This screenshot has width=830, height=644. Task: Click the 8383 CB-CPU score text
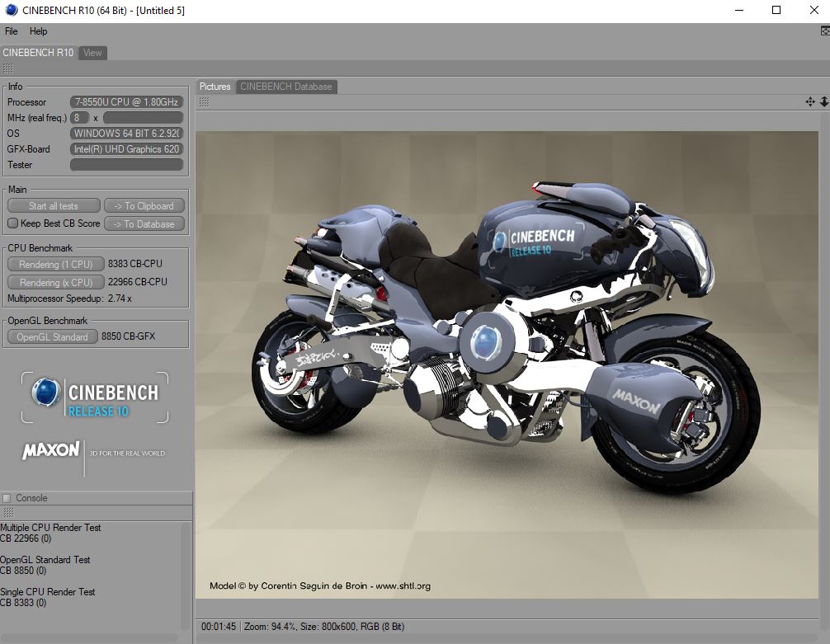[135, 264]
